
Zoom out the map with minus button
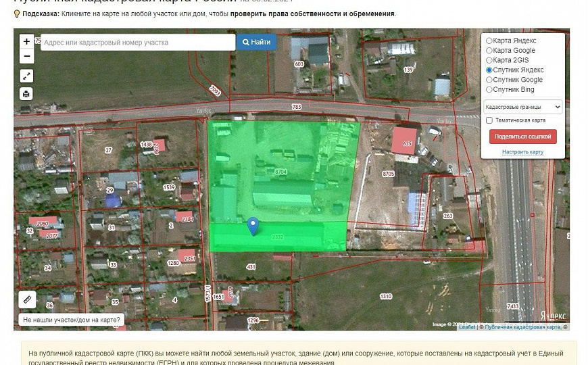click(26, 57)
